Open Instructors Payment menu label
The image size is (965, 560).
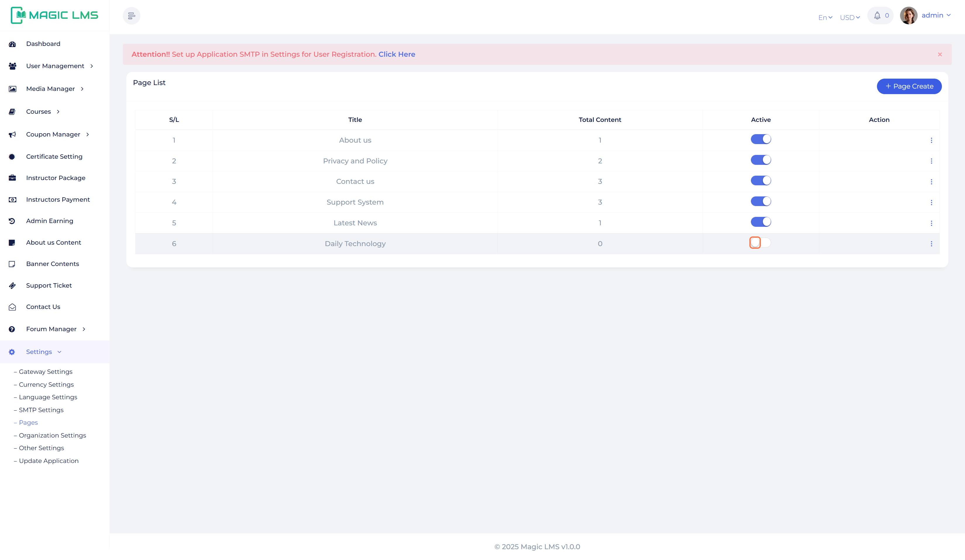pyautogui.click(x=58, y=200)
